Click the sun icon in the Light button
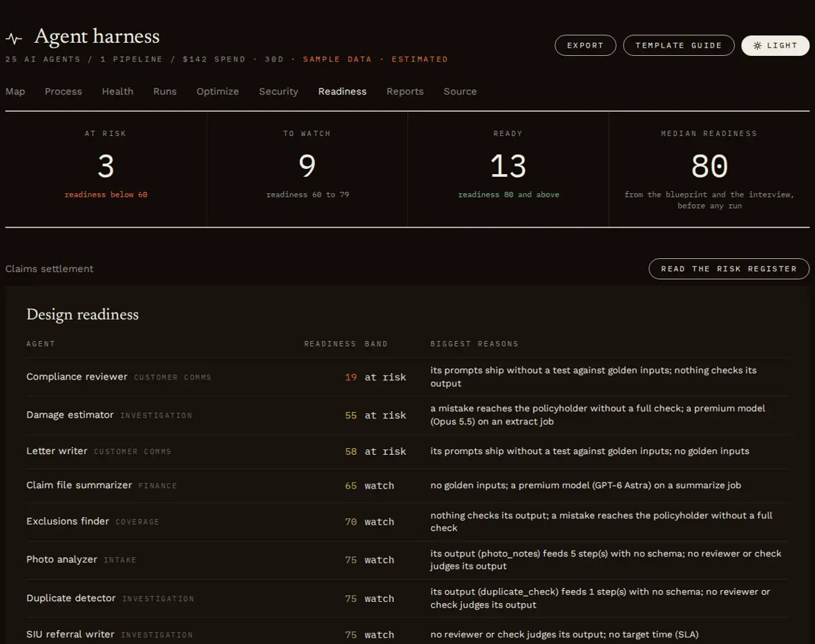Screen dimensions: 815x644 pyautogui.click(x=757, y=46)
